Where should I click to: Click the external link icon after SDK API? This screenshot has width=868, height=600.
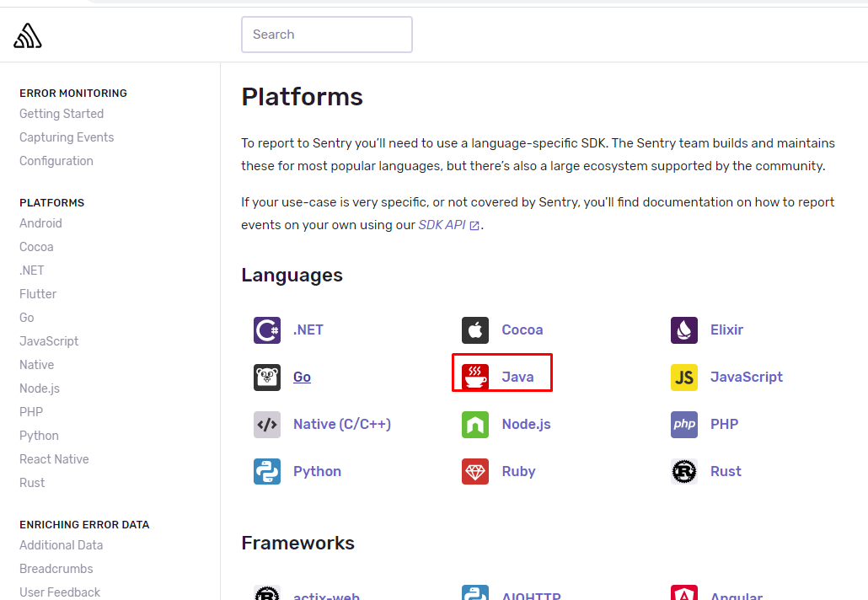coord(474,225)
